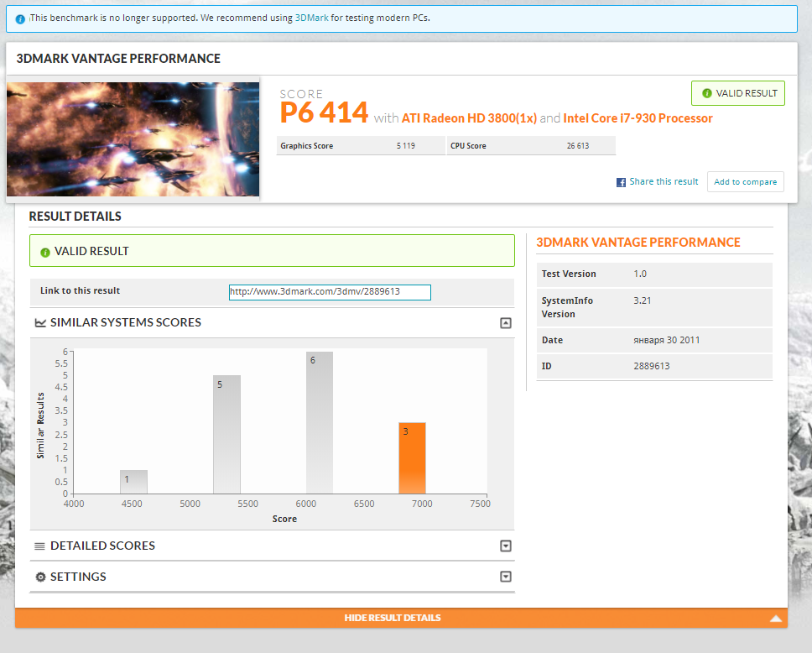Click the gray chart bar labeled 5
Viewport: 812px width, 653px height.
pos(226,434)
